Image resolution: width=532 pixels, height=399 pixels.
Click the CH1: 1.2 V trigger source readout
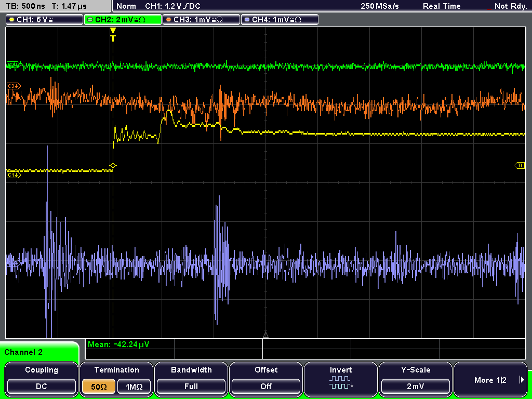click(x=172, y=6)
